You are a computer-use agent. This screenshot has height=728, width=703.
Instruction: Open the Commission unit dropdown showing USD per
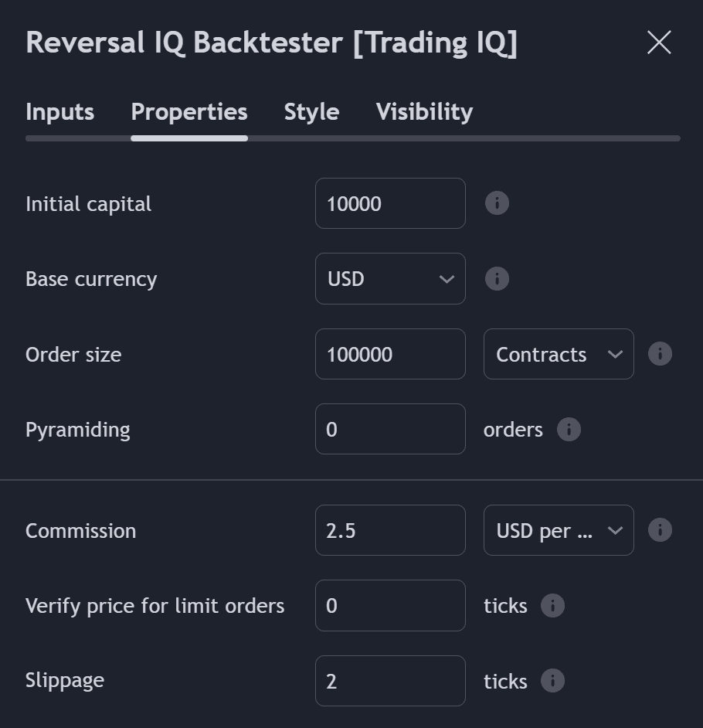click(559, 530)
